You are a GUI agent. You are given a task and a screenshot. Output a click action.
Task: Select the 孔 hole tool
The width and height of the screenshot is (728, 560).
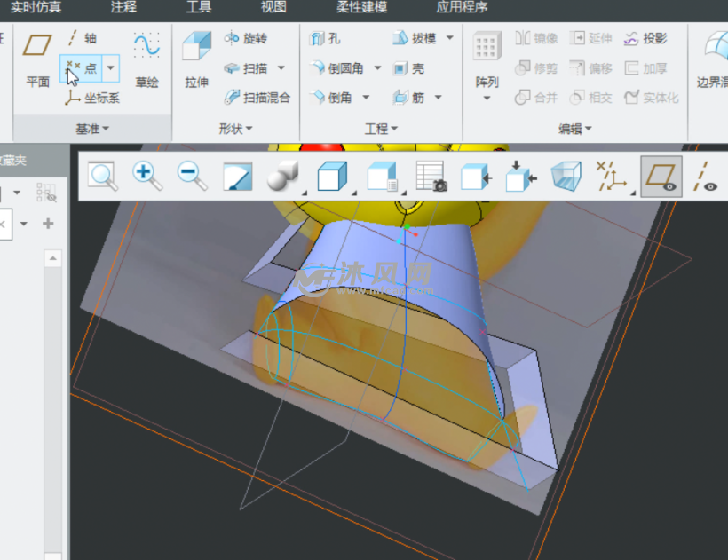[x=325, y=38]
